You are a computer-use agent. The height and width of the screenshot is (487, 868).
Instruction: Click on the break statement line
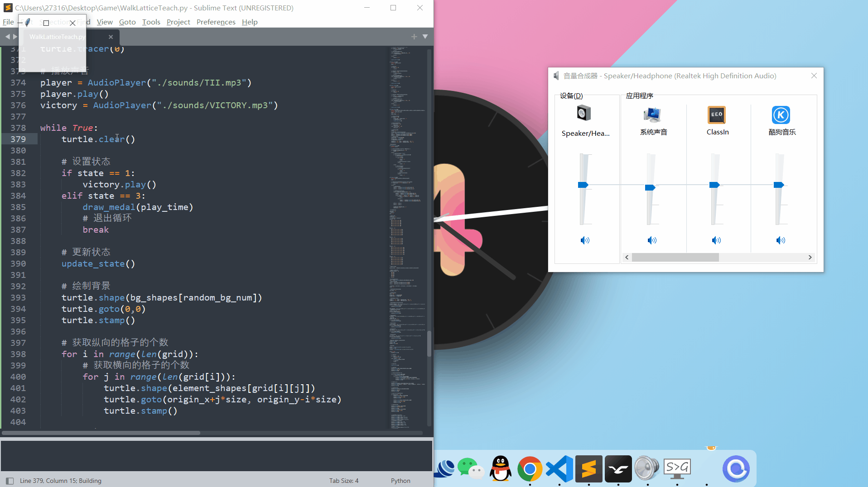click(96, 229)
